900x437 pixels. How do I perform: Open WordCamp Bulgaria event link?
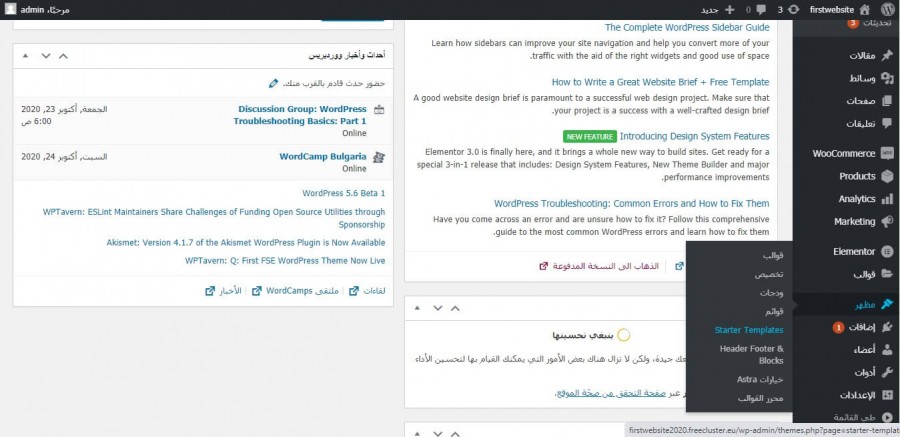[x=323, y=156]
